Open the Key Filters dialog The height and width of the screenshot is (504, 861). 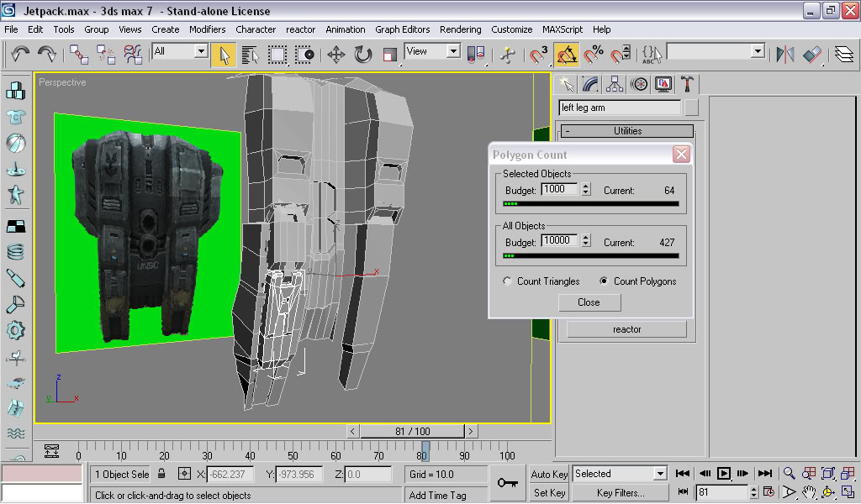[621, 492]
